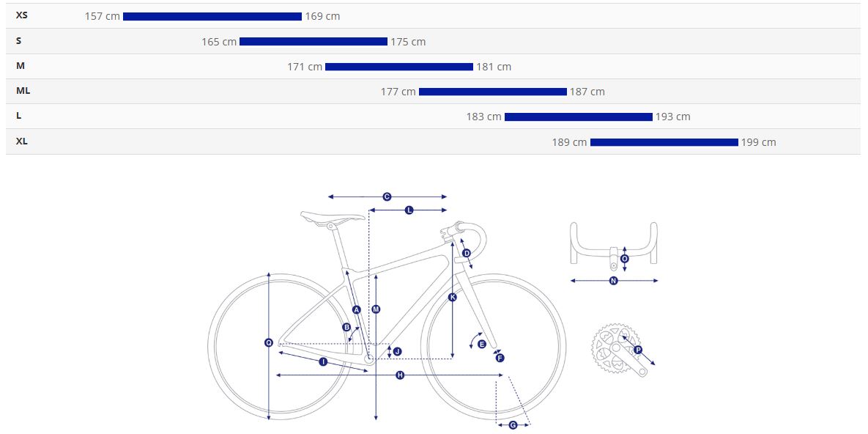868x434 pixels.
Task: Select the M size row label
Action: coord(21,66)
